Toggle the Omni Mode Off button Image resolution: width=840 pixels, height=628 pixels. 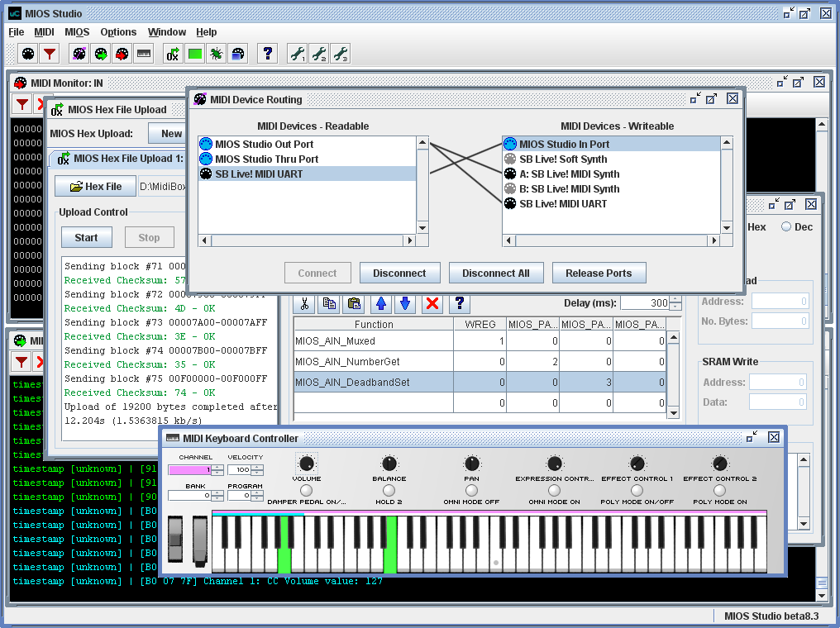tap(471, 490)
